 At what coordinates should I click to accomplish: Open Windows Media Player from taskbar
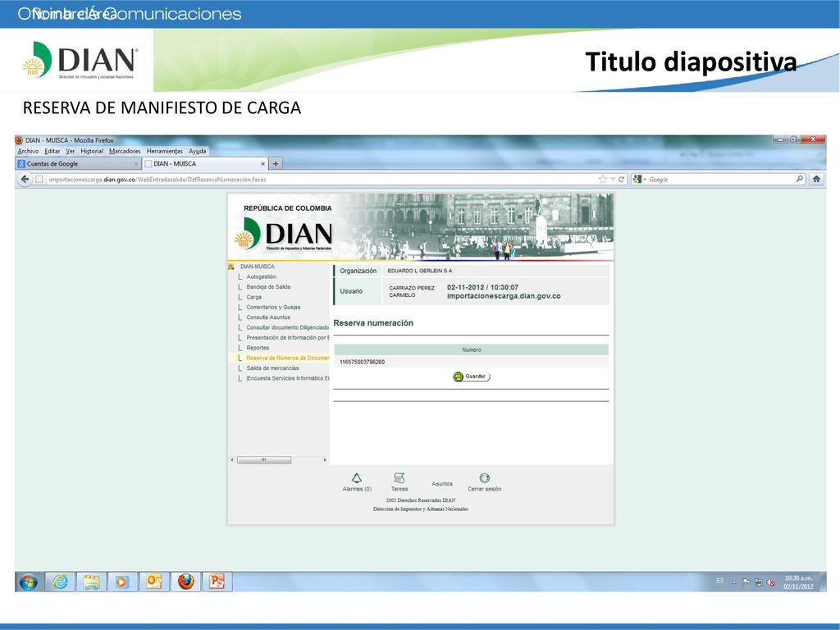122,582
